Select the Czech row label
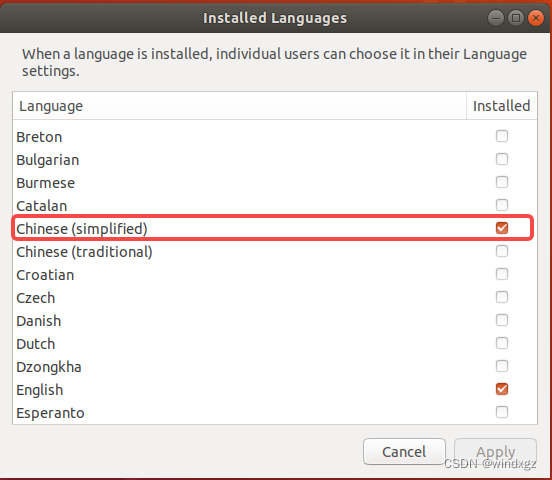The height and width of the screenshot is (480, 552). 36,298
